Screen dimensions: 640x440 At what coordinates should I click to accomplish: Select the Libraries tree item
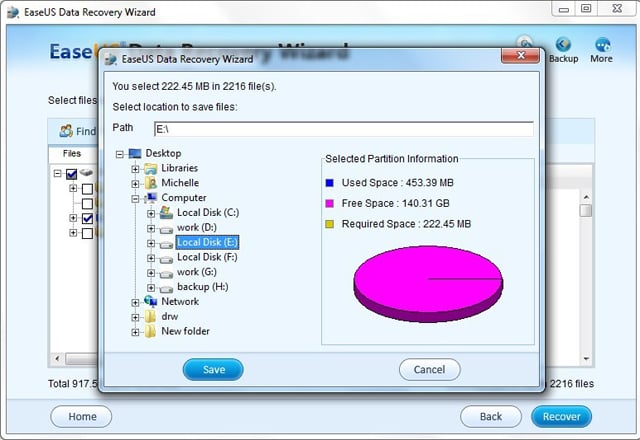pyautogui.click(x=180, y=168)
